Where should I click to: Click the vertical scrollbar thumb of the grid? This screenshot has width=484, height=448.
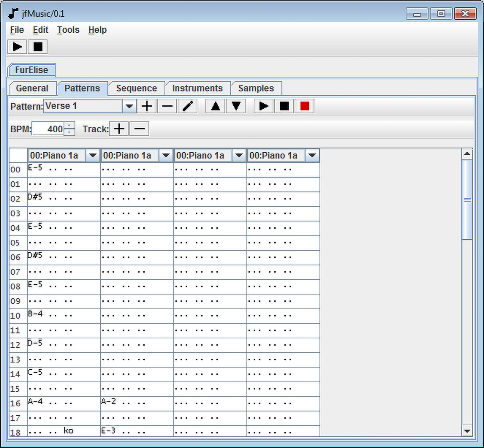coord(467,200)
